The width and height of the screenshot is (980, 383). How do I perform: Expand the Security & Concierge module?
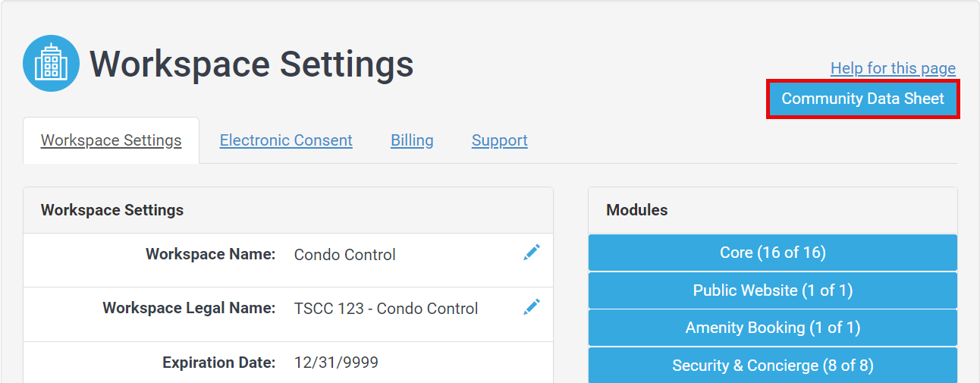coord(773,366)
